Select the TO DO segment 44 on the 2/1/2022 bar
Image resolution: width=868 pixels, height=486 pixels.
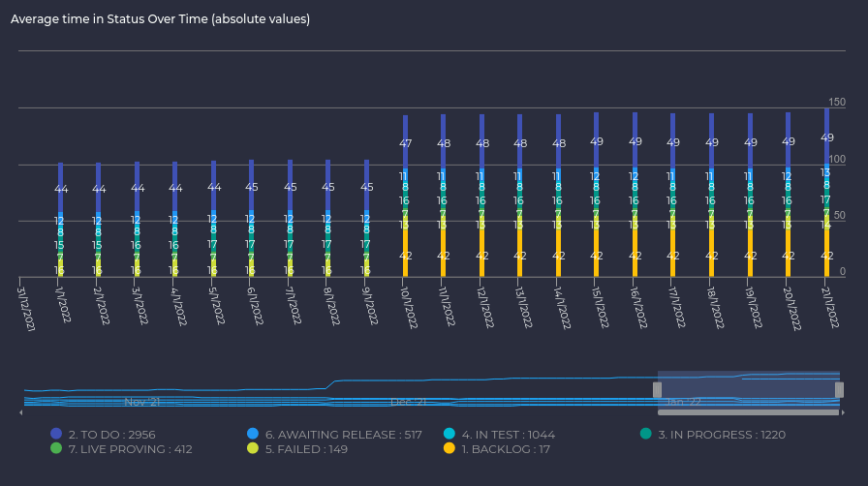[x=99, y=187]
